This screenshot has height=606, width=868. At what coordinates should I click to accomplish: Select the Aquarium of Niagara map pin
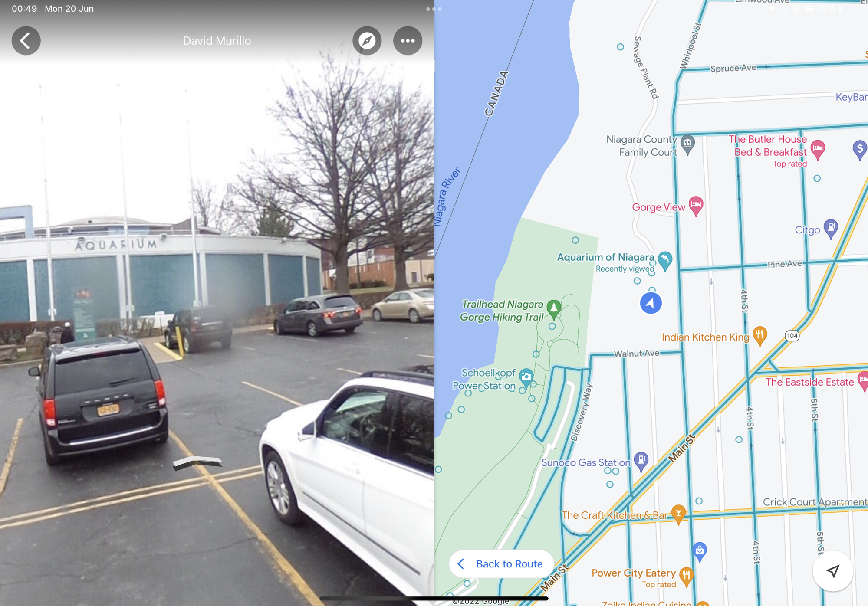click(x=665, y=261)
